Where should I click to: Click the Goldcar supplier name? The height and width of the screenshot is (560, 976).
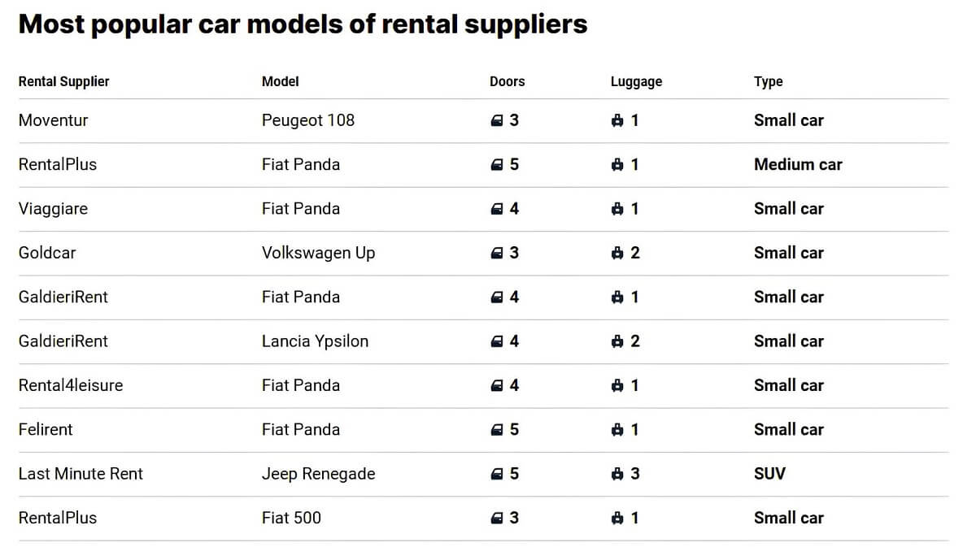tap(47, 253)
